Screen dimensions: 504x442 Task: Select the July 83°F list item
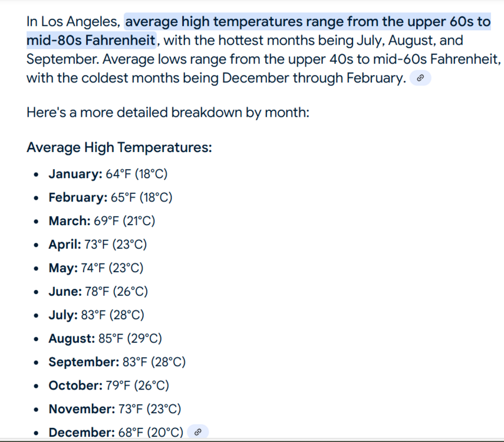[x=96, y=315]
